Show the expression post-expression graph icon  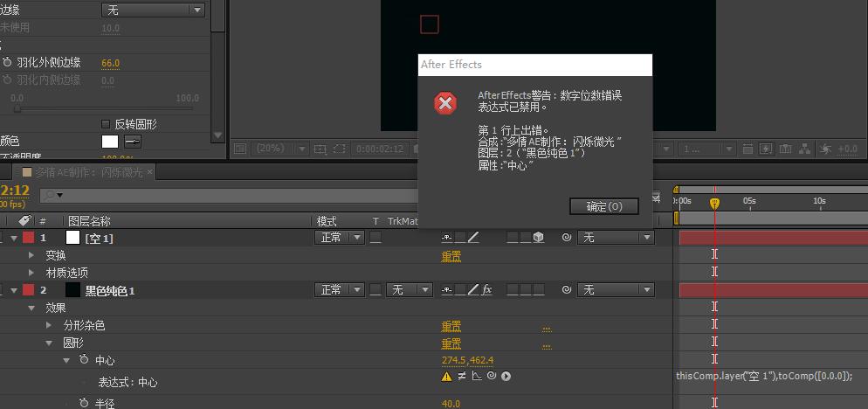point(477,377)
